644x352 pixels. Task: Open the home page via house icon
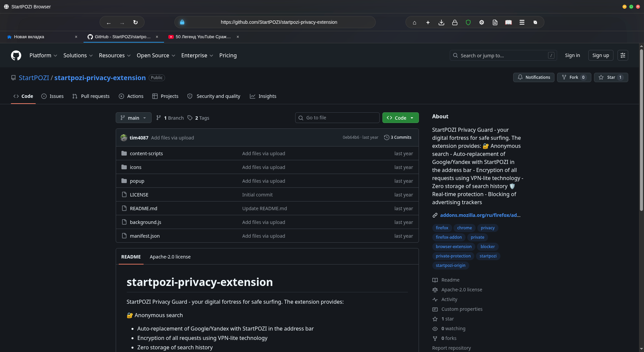415,22
